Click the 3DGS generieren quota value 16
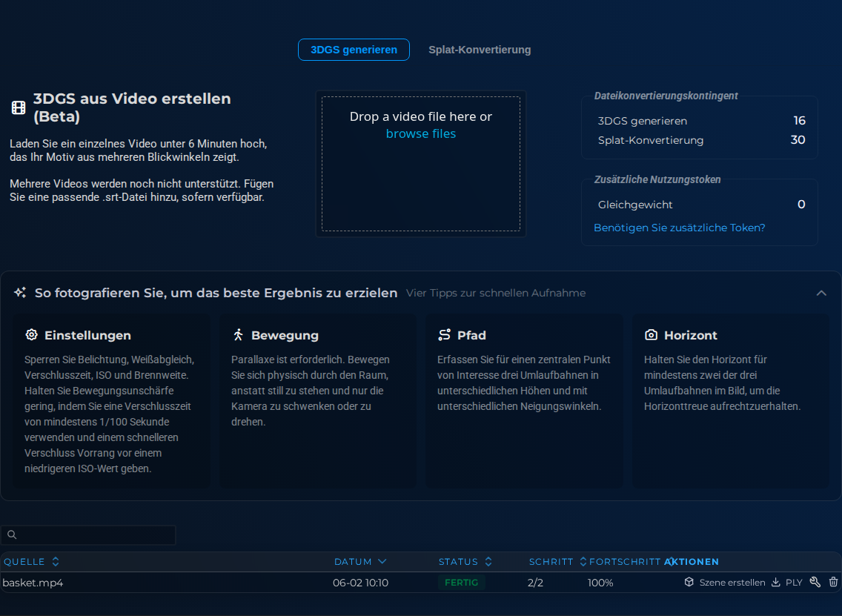Image resolution: width=842 pixels, height=616 pixels. 800,121
